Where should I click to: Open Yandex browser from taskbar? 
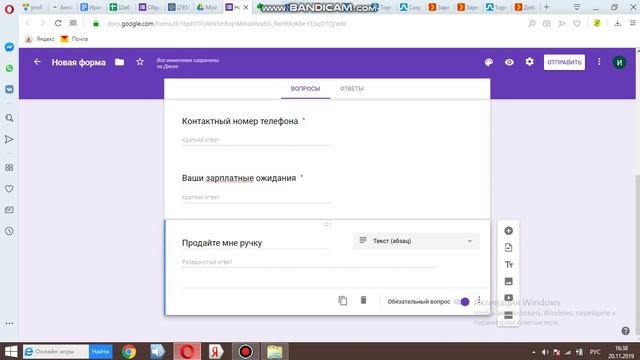tap(216, 351)
